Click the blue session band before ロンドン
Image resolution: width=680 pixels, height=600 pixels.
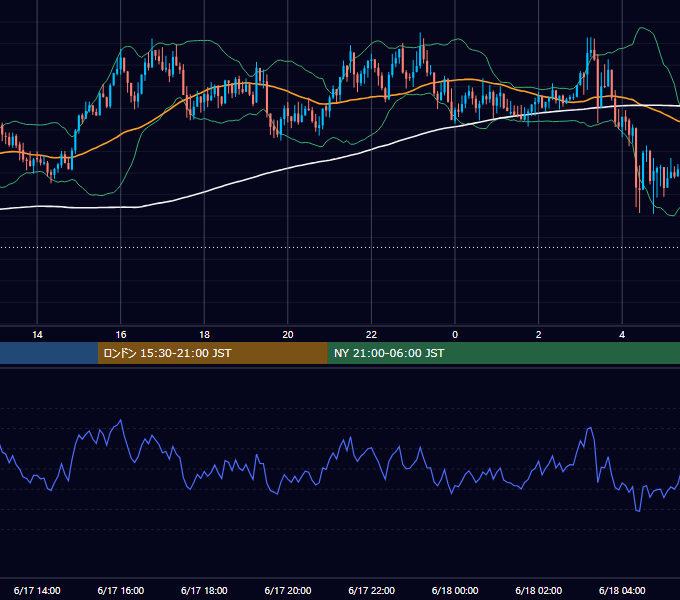49,353
